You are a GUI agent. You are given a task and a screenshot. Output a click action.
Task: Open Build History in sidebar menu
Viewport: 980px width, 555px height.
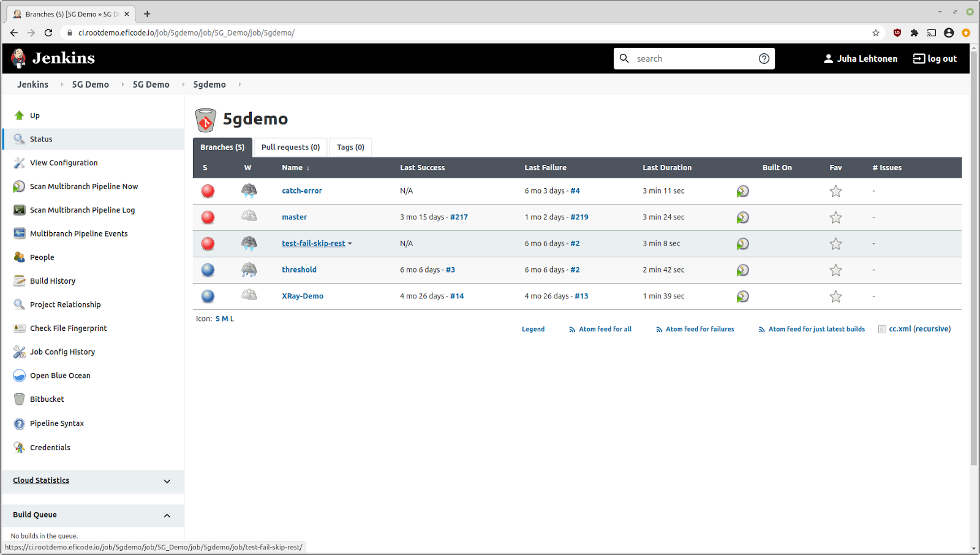[53, 281]
